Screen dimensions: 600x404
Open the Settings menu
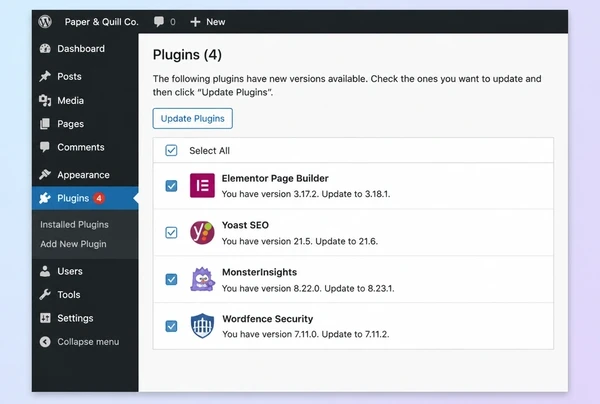tap(85, 318)
